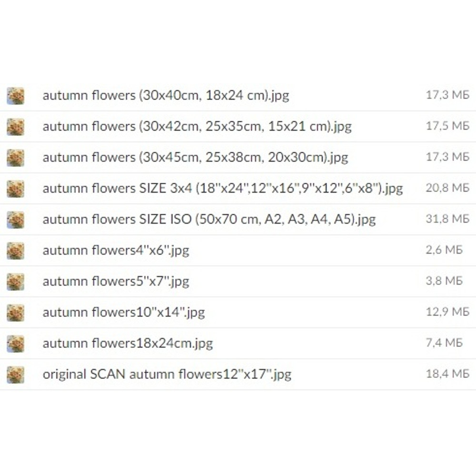Open autumn flowers (30x40cm, 18x24 cm).jpg

point(166,96)
